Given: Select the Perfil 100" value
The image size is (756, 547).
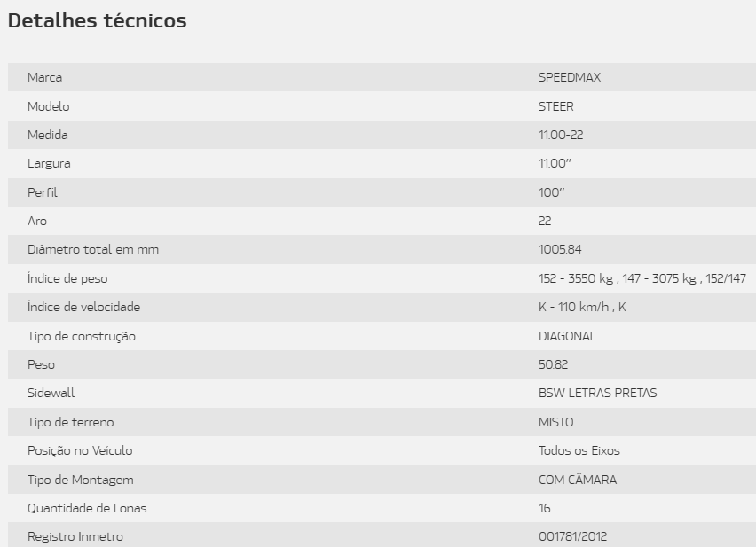Looking at the screenshot, I should pos(552,192).
